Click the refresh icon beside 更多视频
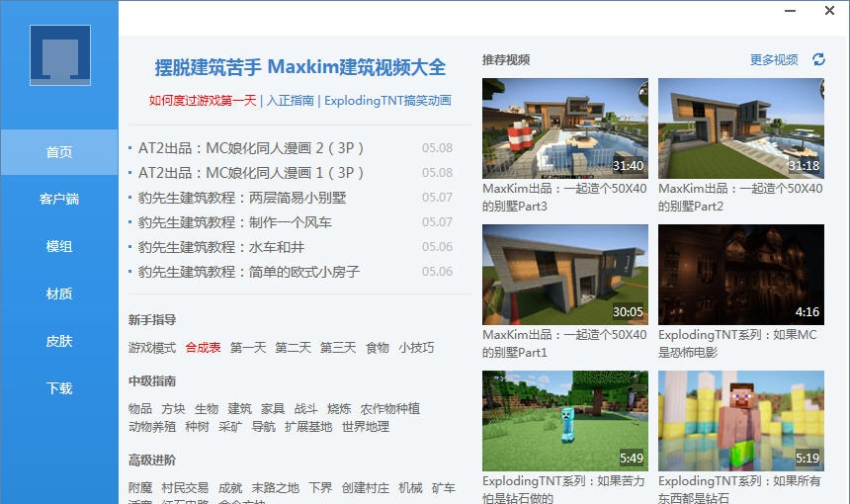 pos(818,59)
